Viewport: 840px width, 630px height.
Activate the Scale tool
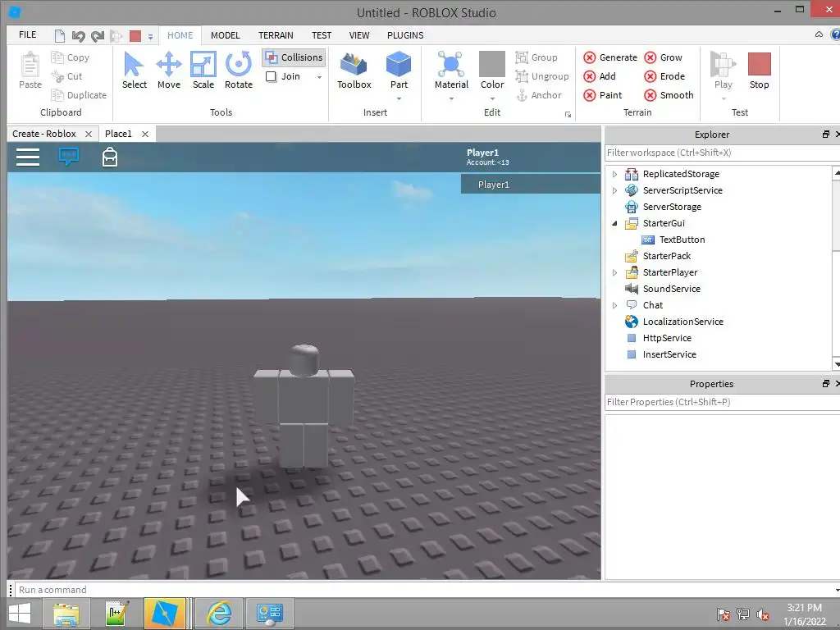(x=203, y=70)
